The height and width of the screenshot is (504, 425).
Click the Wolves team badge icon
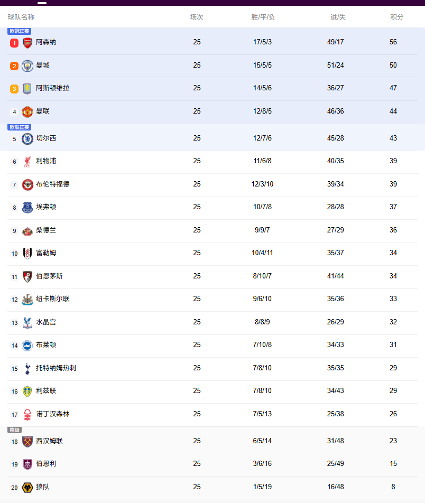[27, 488]
